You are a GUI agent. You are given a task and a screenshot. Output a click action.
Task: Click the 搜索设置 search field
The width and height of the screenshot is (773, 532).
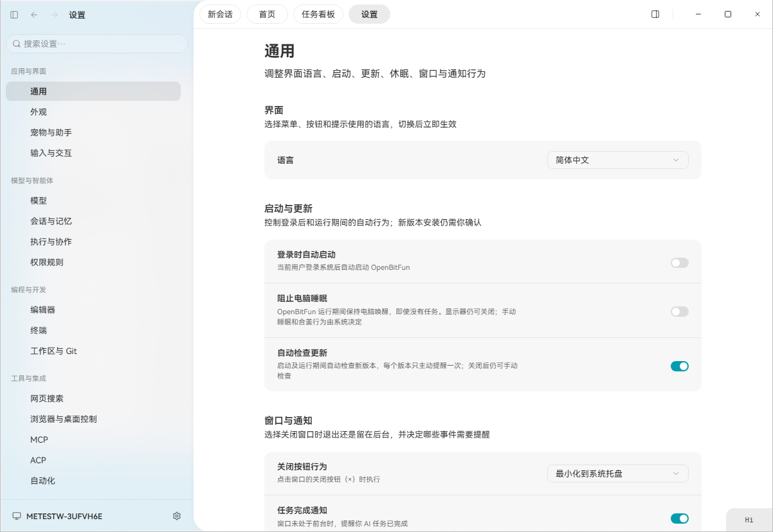pos(97,44)
